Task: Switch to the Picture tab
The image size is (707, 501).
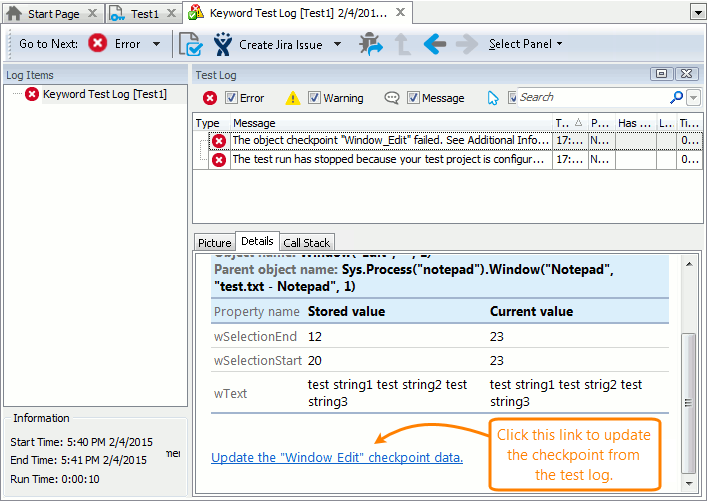Action: 214,242
